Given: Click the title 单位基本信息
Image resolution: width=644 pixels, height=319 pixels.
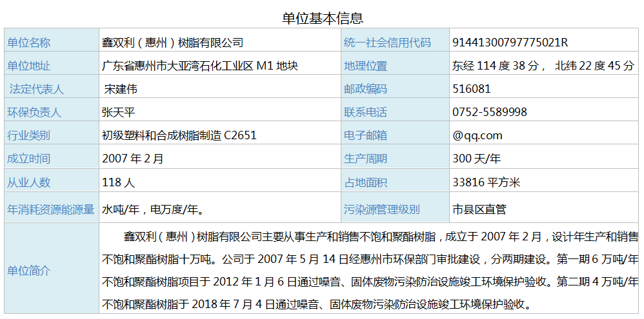Looking at the screenshot, I should coord(323,18).
